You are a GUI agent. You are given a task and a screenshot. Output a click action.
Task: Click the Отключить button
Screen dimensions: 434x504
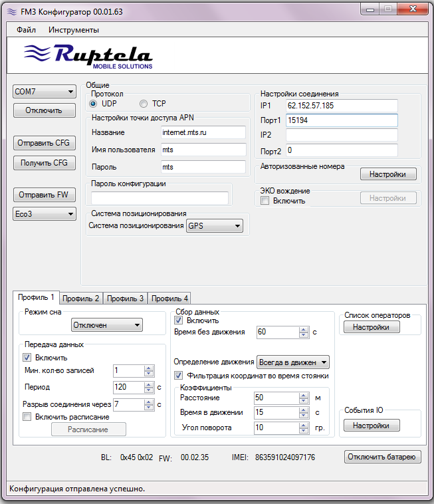(45, 110)
